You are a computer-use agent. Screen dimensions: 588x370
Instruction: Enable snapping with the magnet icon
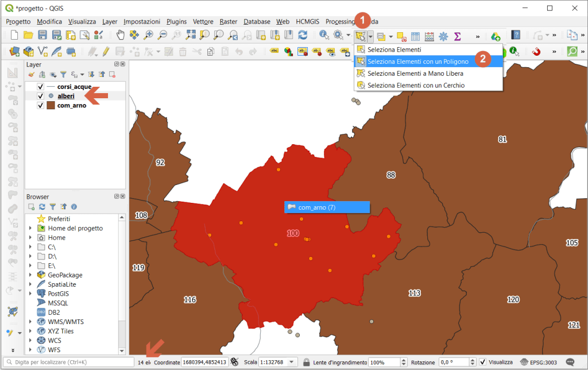[536, 52]
